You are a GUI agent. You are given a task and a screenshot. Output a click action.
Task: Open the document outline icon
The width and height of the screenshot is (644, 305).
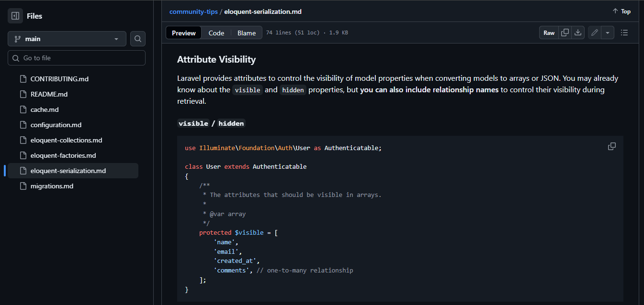[x=624, y=33]
